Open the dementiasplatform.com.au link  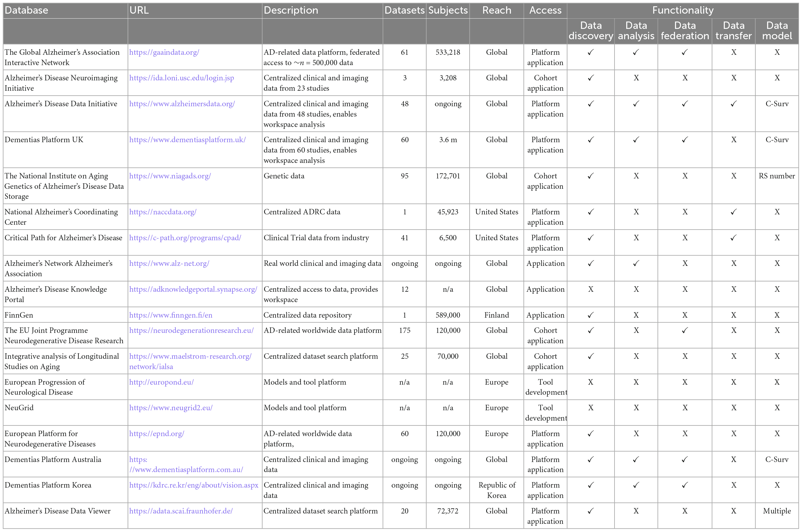[186, 464]
